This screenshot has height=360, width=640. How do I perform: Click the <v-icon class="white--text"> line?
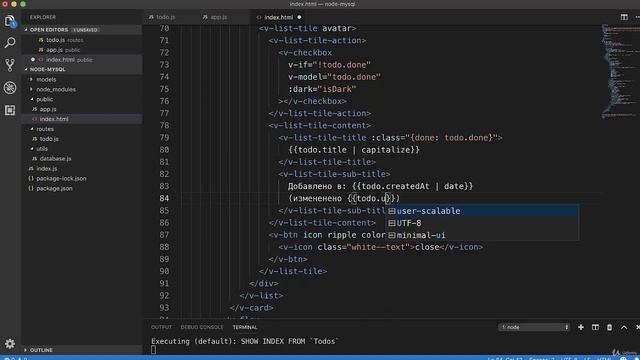(x=380, y=247)
